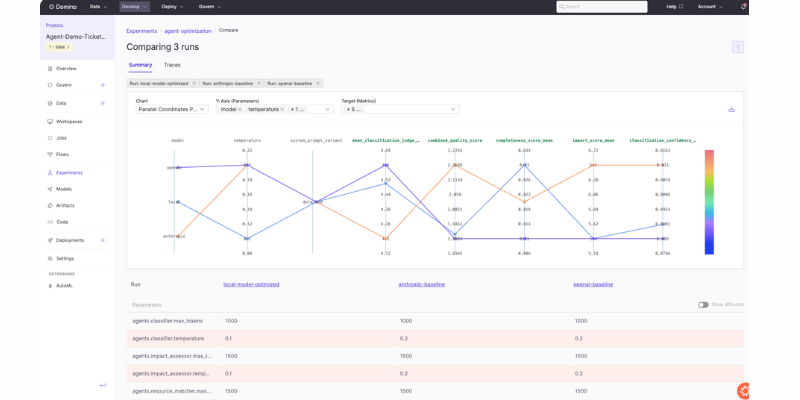The width and height of the screenshot is (800, 400).
Task: Navigate to the agent-optimization breadcrumb
Action: click(x=187, y=31)
